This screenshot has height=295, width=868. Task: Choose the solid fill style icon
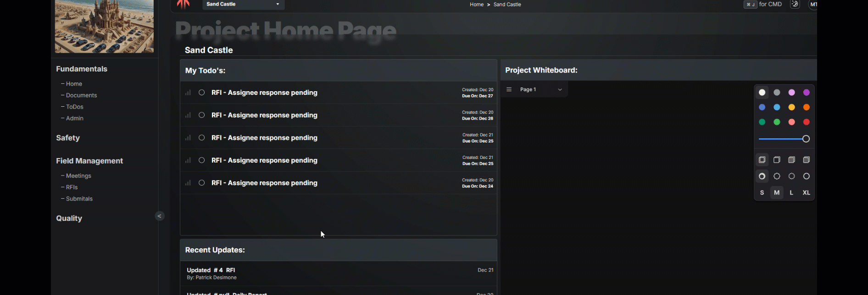[791, 160]
